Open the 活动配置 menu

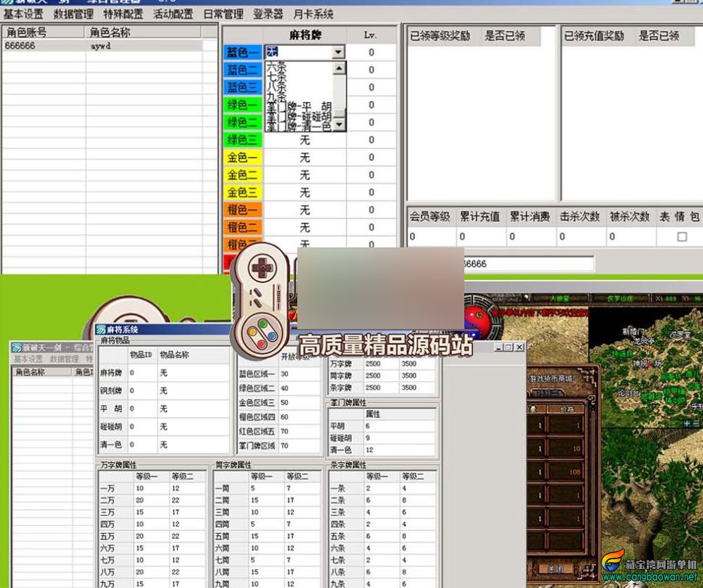coord(173,14)
